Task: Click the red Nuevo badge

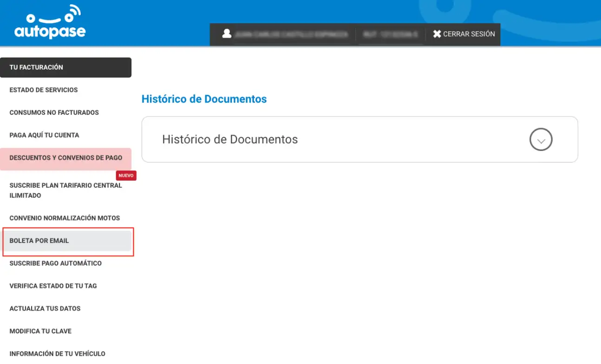Action: click(126, 175)
